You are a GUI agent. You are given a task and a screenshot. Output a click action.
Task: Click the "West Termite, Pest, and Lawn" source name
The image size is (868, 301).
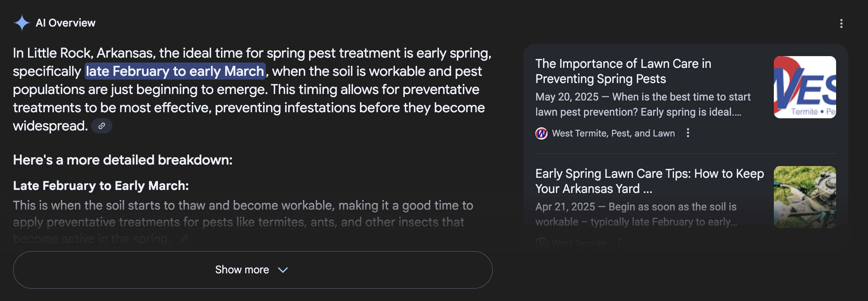(x=613, y=133)
